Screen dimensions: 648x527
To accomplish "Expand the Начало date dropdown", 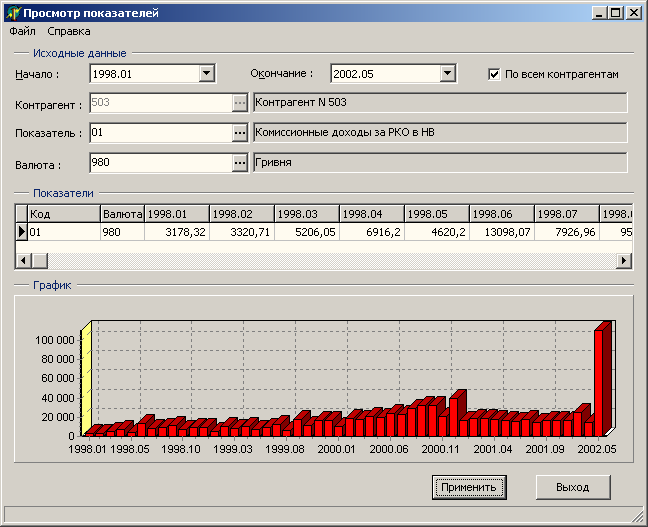I will click(x=206, y=74).
